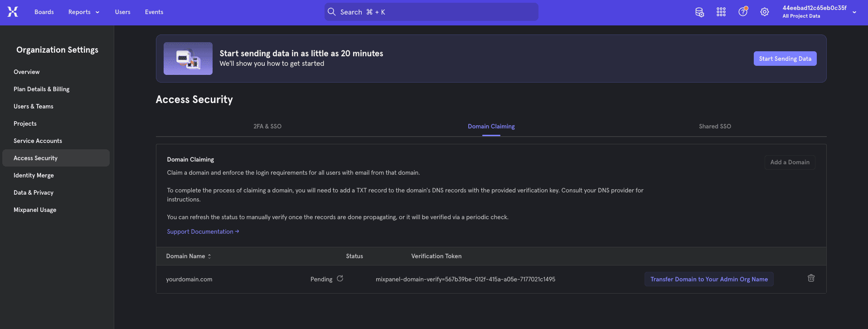Screen dimensions: 868x329
Task: Switch to the Shared SSO tab
Action: [715, 127]
